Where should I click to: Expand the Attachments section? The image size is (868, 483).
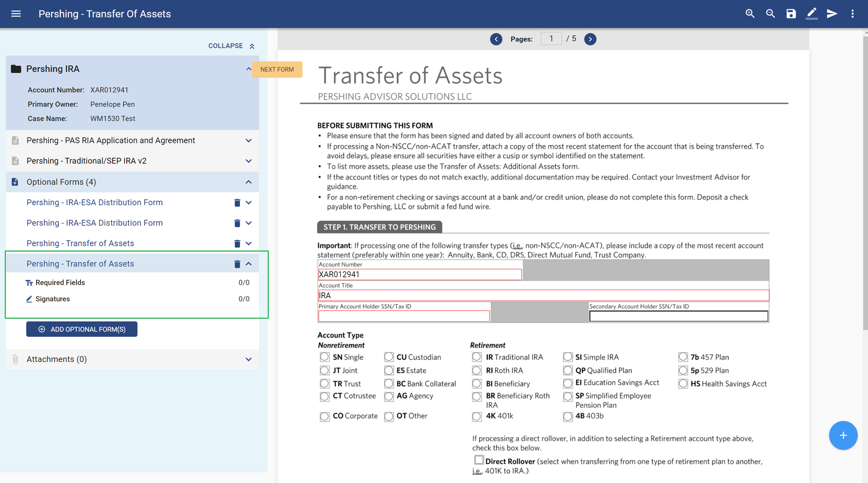click(x=249, y=359)
